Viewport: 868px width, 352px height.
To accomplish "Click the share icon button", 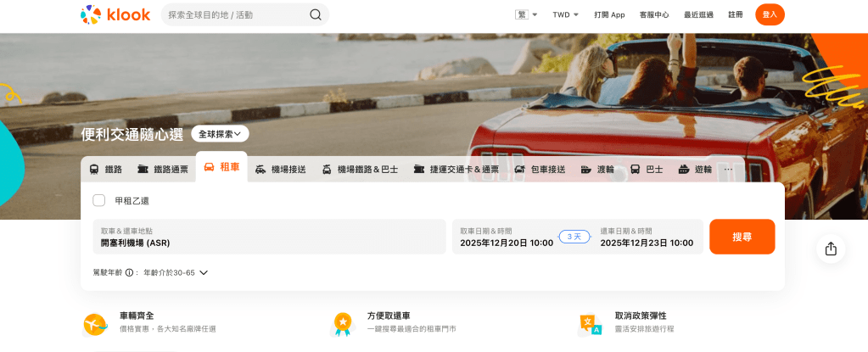I will (831, 249).
